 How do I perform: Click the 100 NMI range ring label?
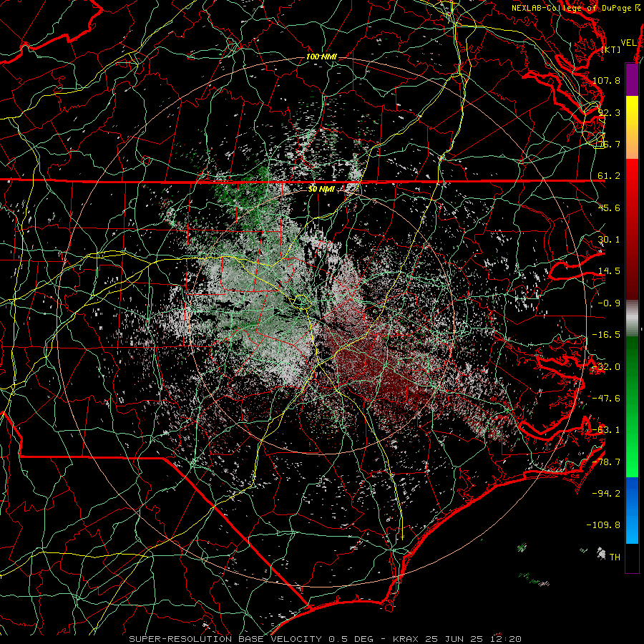(x=321, y=57)
